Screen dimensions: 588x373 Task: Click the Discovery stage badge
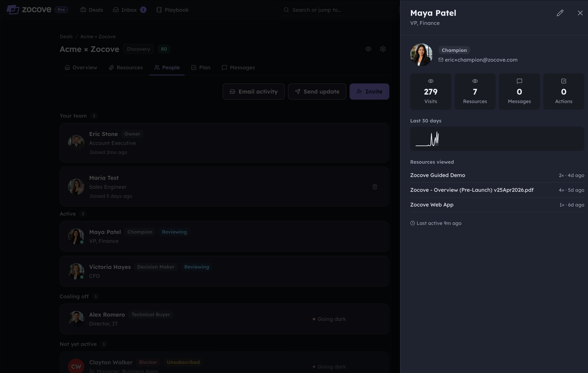click(138, 49)
